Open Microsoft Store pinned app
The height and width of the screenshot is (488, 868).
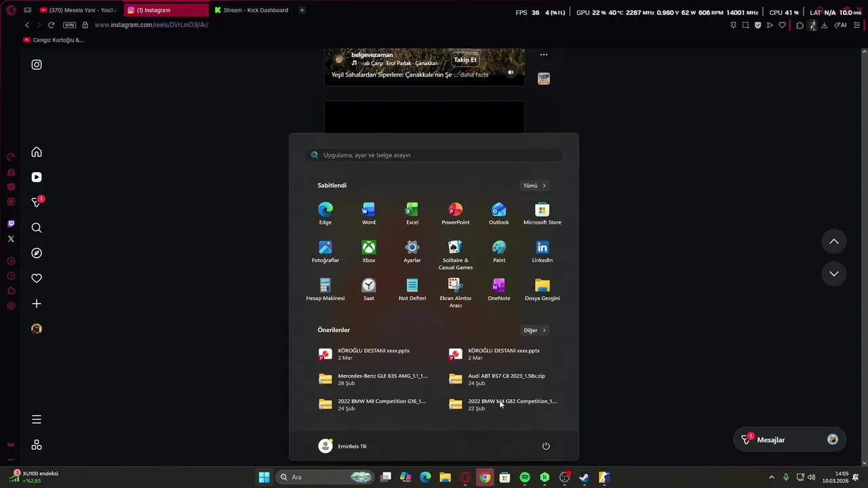(x=542, y=213)
